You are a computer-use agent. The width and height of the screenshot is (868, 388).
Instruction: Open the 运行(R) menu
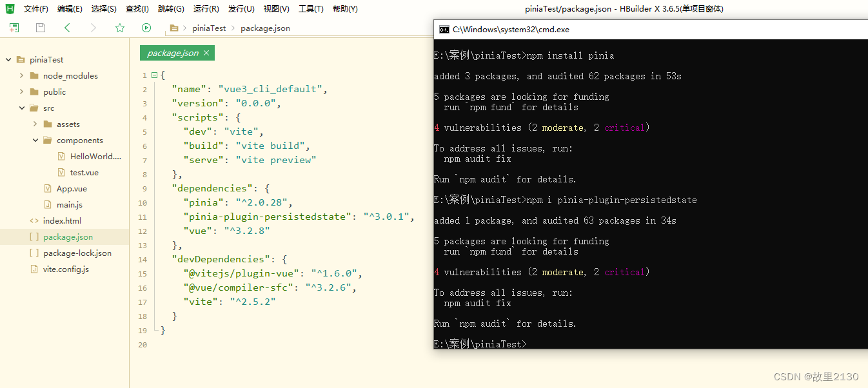[205, 8]
